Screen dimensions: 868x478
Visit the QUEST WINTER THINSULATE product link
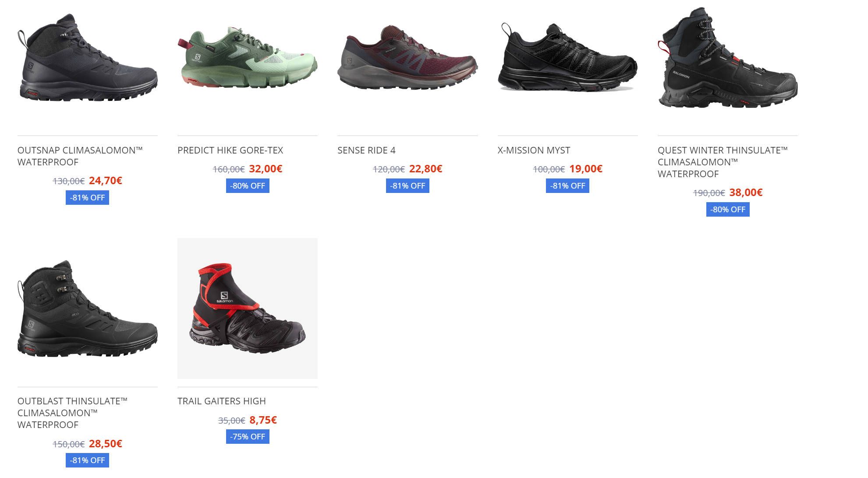click(x=723, y=162)
